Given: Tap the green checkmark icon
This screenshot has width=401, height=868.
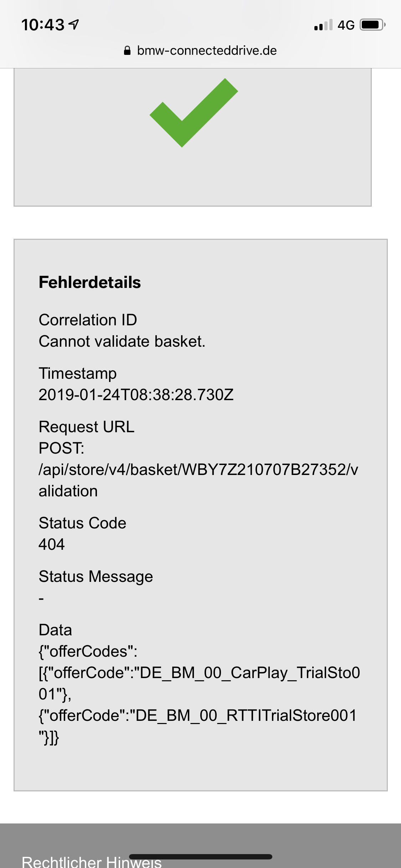Looking at the screenshot, I should point(194,113).
